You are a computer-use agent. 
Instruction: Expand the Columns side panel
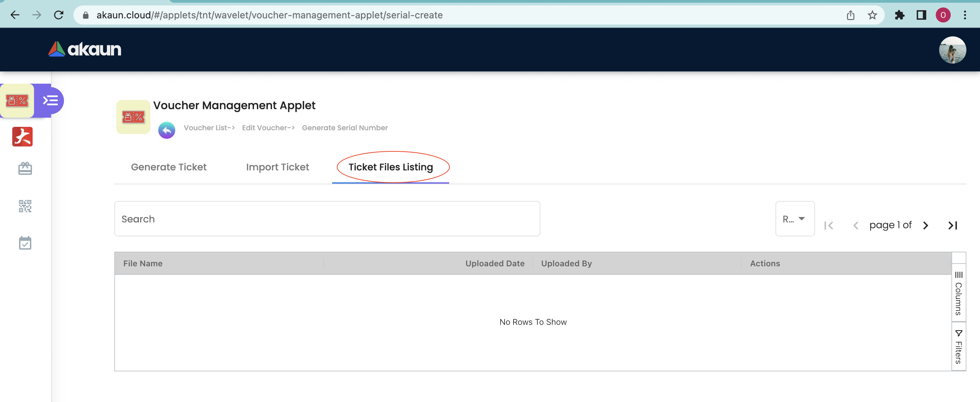(958, 293)
